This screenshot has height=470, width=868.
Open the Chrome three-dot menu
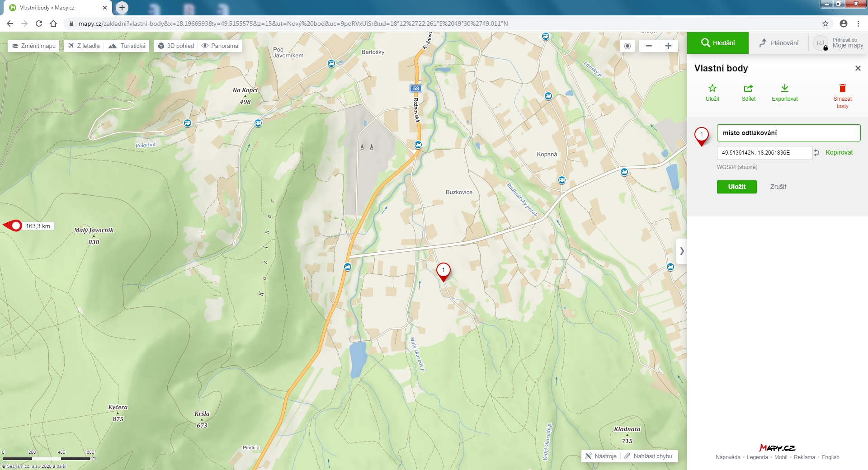pyautogui.click(x=858, y=23)
